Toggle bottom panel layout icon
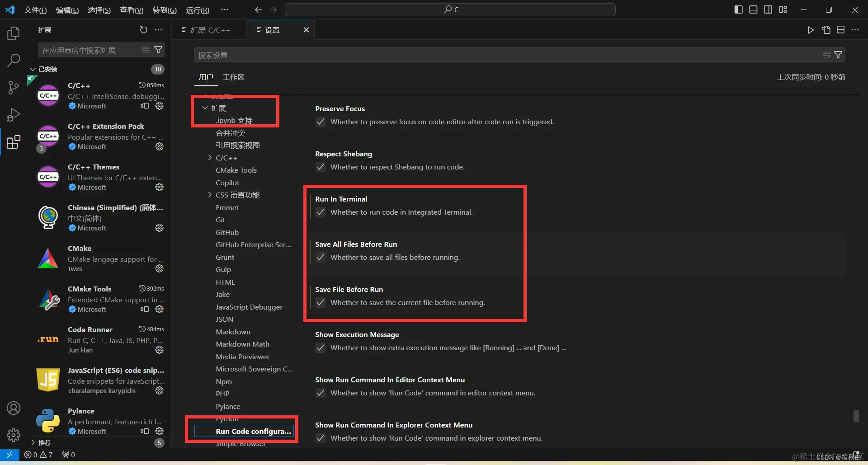 click(x=753, y=9)
